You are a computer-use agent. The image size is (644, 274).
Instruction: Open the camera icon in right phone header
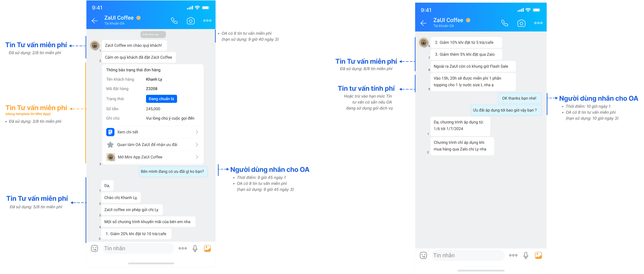click(521, 23)
